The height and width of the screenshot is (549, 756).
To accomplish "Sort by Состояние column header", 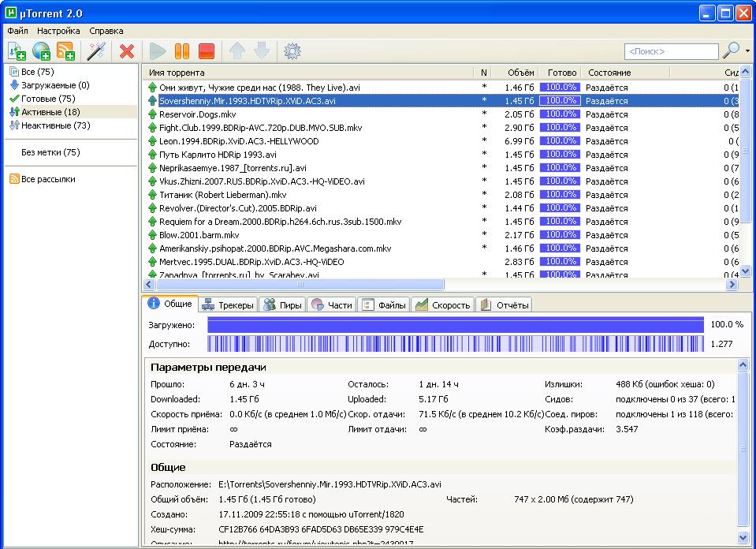I will click(626, 73).
